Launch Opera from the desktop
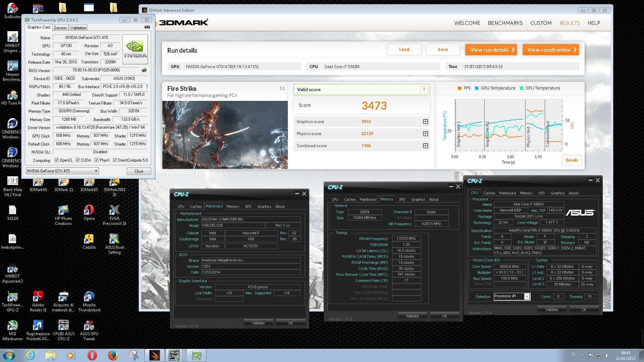 89,213
